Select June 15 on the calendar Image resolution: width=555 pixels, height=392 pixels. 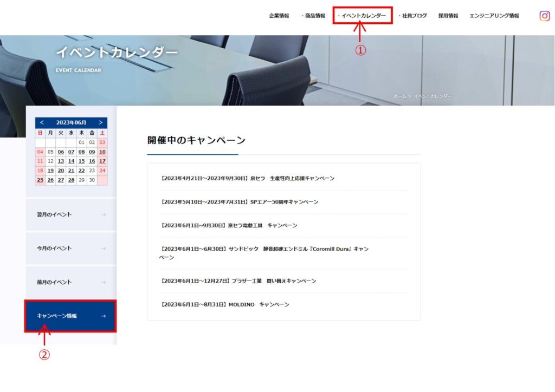click(81, 161)
